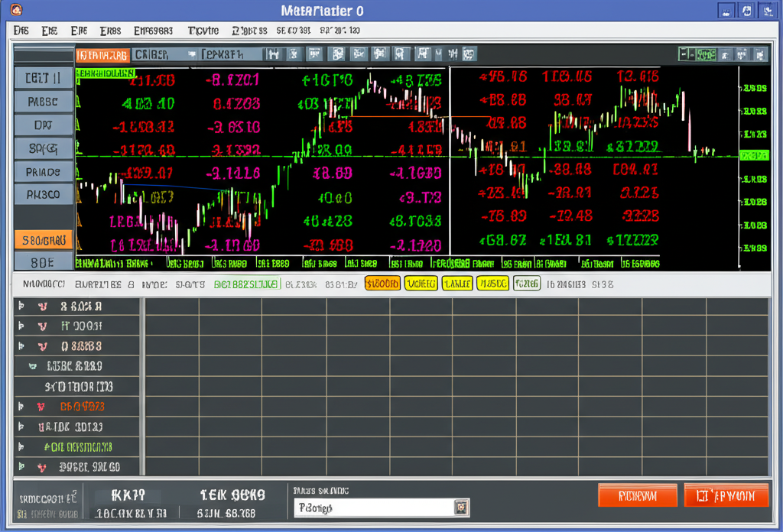Click the rightmost orange button at the bottom
Image resolution: width=783 pixels, height=532 pixels.
click(726, 496)
